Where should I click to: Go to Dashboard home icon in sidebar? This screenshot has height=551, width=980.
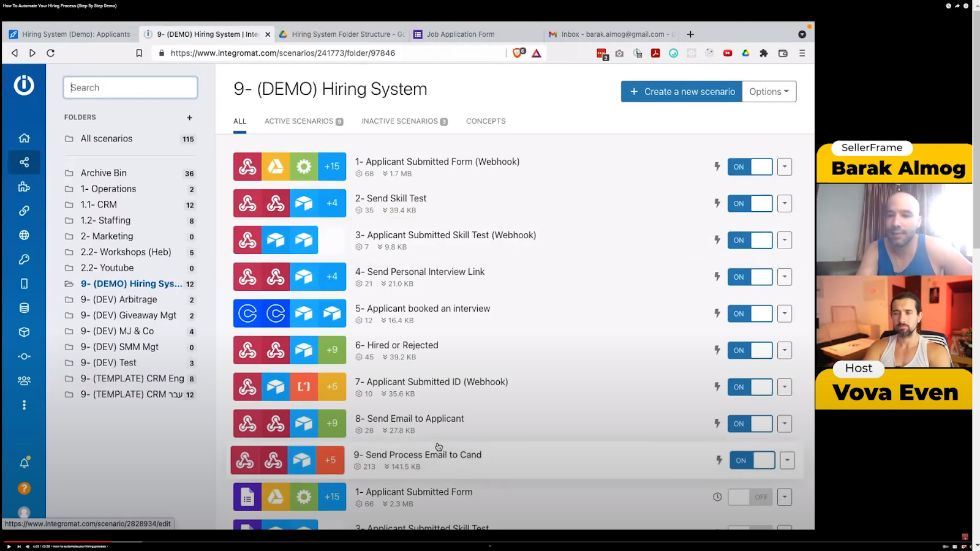[24, 138]
